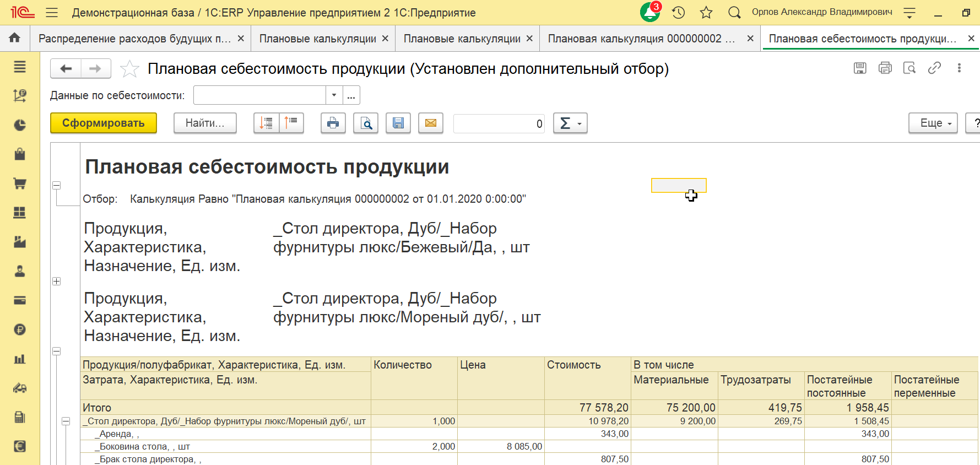
Task: Open the sum function dropdown
Action: pyautogui.click(x=570, y=123)
